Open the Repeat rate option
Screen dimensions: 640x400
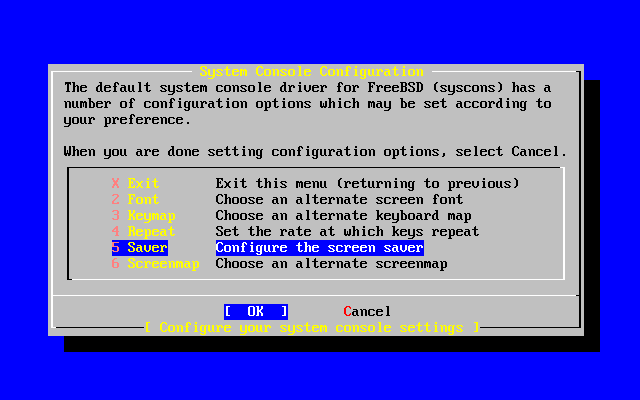(151, 231)
